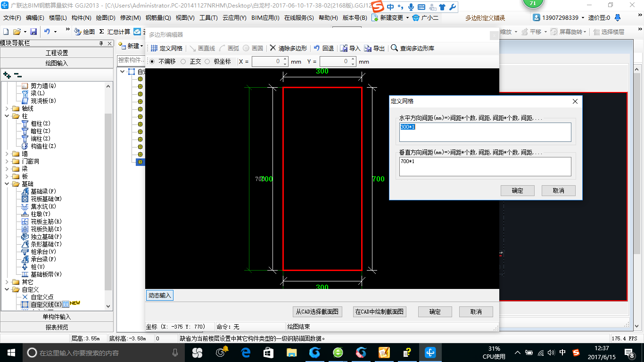Image resolution: width=644 pixels, height=362 pixels.
Task: Select 构造柱(Z) component
Action: pyautogui.click(x=43, y=146)
